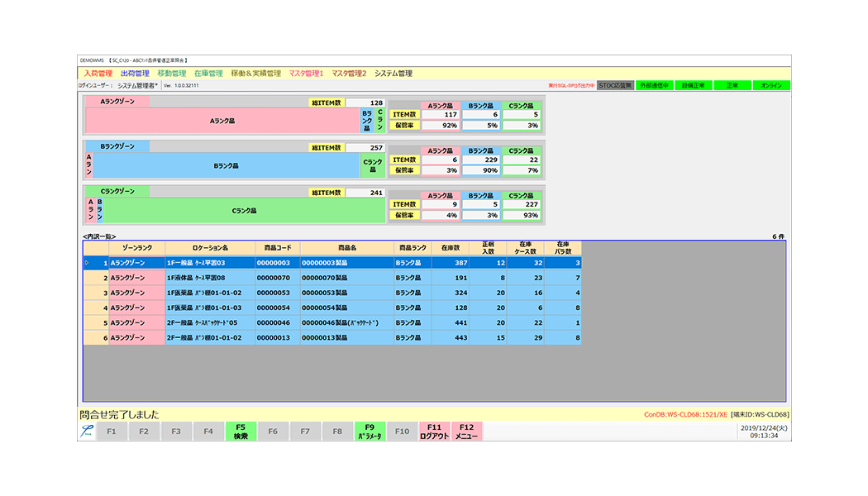Click the オンライン status indicator
868x496 pixels.
pyautogui.click(x=771, y=86)
